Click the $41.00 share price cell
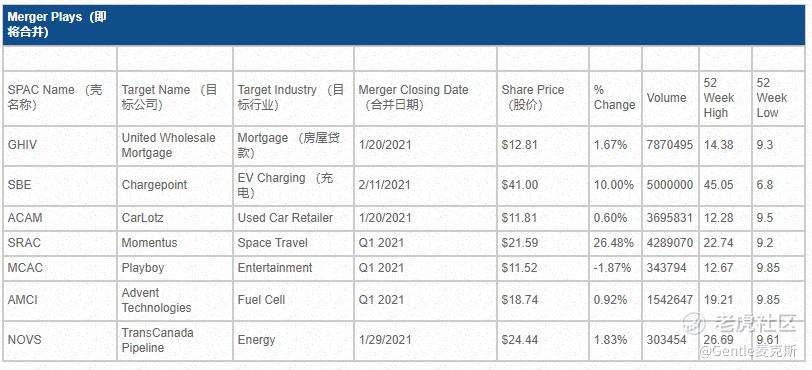Image resolution: width=812 pixels, height=370 pixels. tap(519, 185)
